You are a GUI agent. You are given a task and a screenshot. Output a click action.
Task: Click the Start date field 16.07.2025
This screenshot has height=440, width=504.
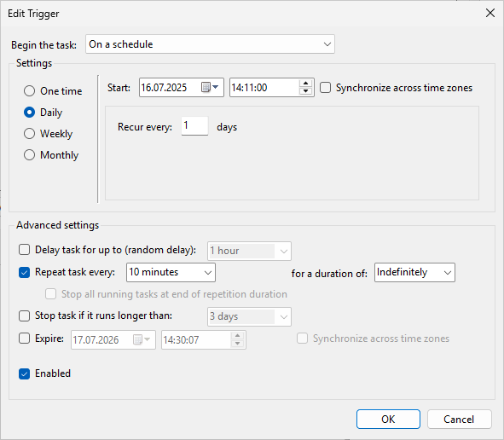(x=170, y=88)
